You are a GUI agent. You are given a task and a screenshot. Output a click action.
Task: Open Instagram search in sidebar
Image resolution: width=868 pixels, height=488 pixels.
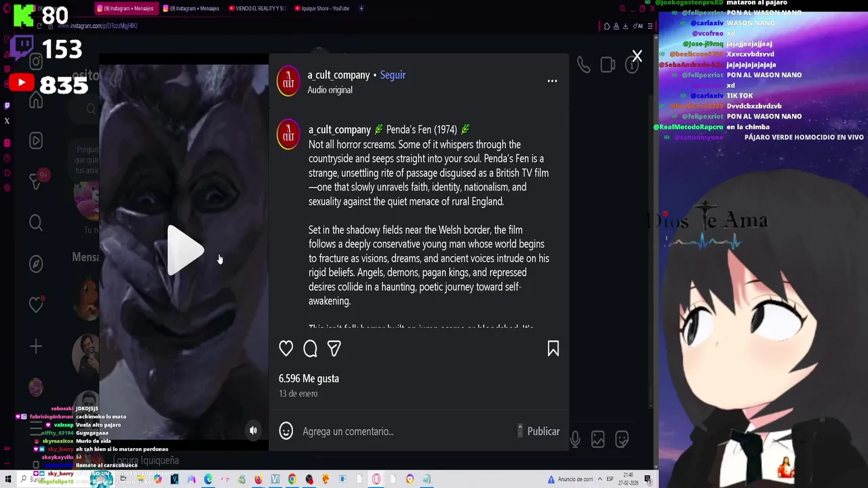[x=36, y=222]
